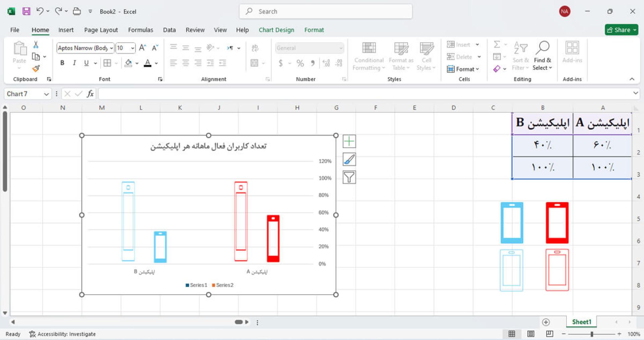644x340 pixels.
Task: Decrease font size with smaller A
Action: [155, 48]
